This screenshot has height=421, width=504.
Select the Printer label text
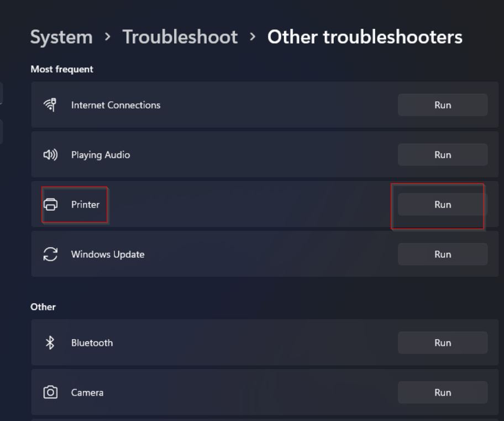(85, 205)
